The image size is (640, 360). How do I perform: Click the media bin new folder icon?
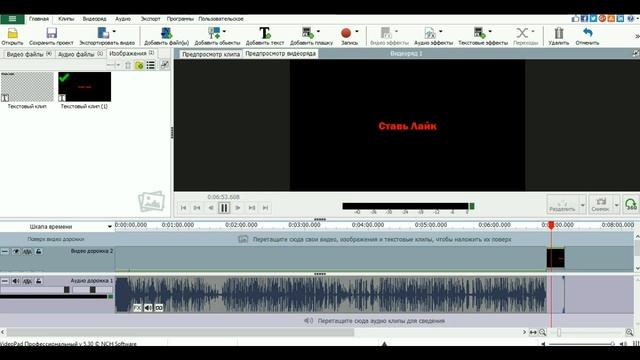pos(139,65)
